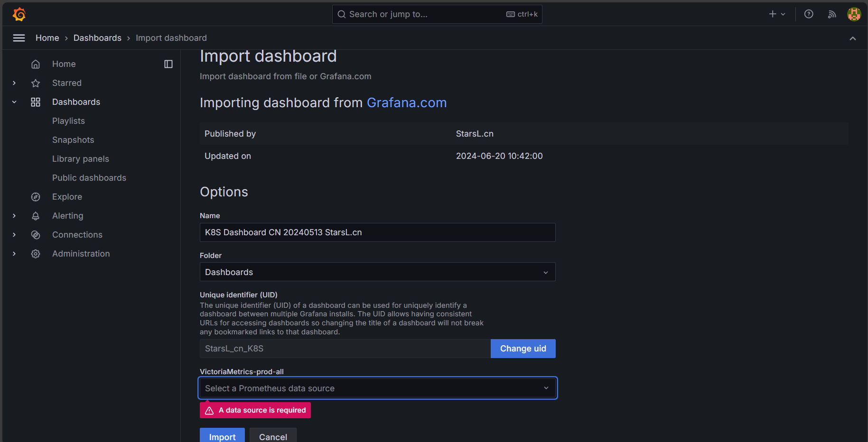Screen dimensions: 868x442
Task: Click the Home breadcrumb link
Action: (47, 38)
